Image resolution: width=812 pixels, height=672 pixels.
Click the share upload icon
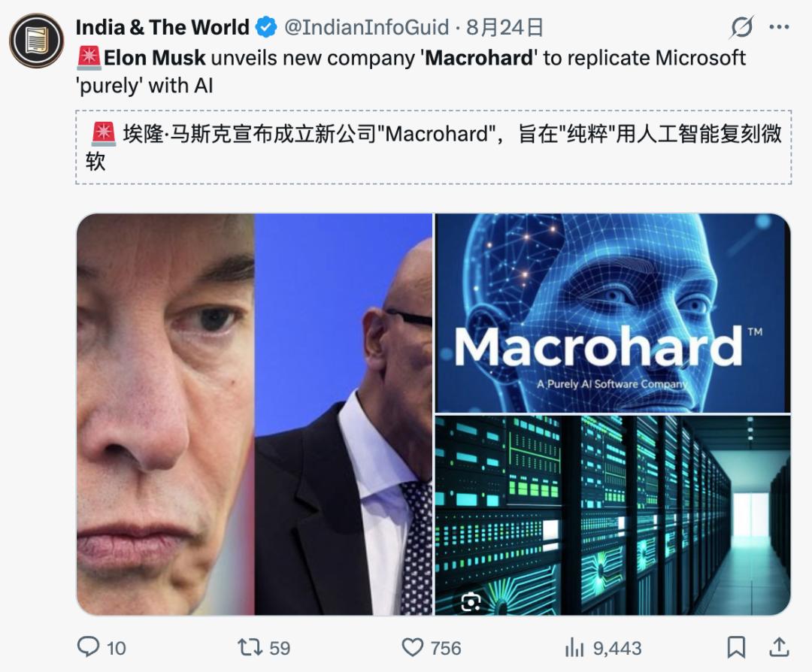(x=780, y=647)
